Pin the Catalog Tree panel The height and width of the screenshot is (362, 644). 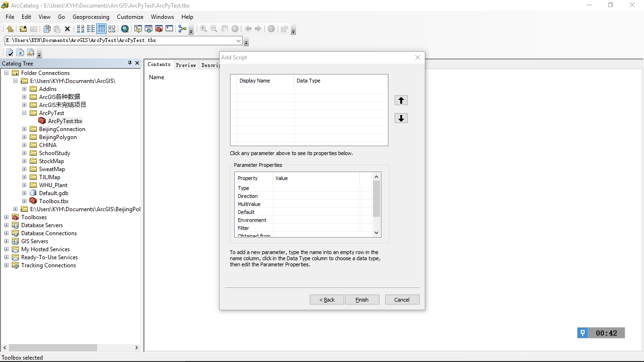point(130,63)
